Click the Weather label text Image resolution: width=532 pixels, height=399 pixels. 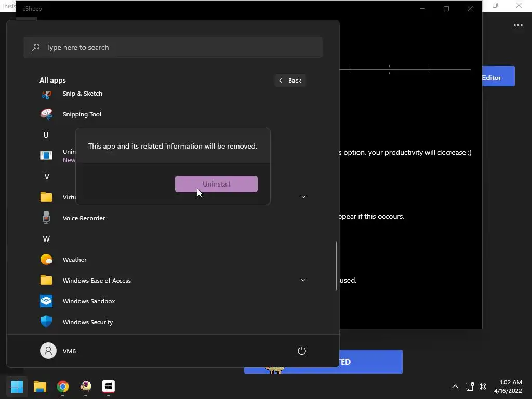[x=75, y=260]
